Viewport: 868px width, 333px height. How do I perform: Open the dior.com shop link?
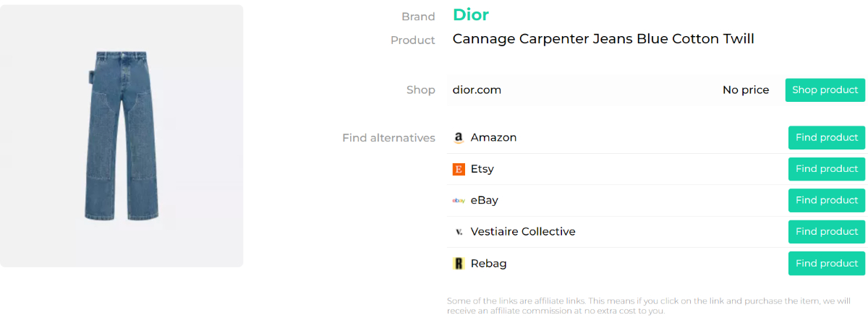[477, 90]
